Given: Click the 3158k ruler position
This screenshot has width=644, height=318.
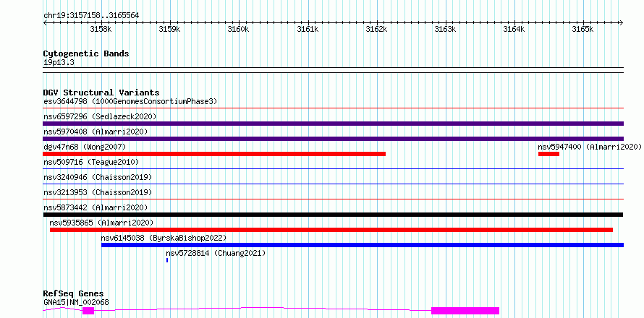Looking at the screenshot, I should click(100, 29).
